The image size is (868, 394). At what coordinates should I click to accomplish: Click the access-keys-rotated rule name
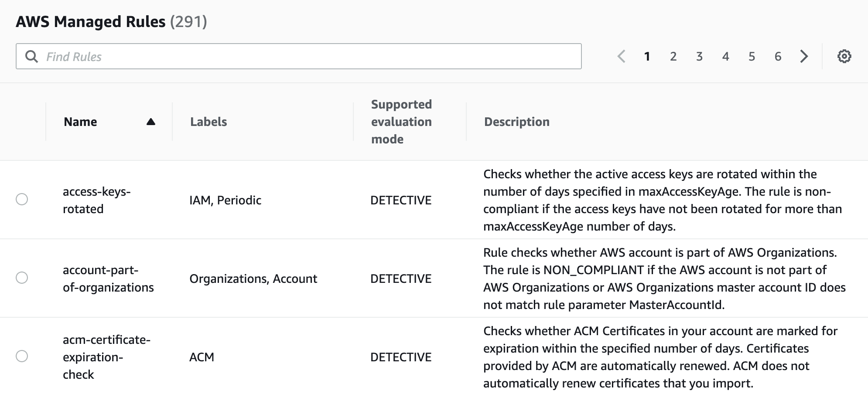(97, 200)
